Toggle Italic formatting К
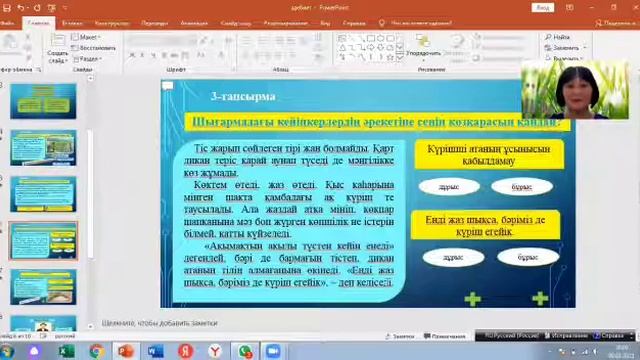 [142, 55]
